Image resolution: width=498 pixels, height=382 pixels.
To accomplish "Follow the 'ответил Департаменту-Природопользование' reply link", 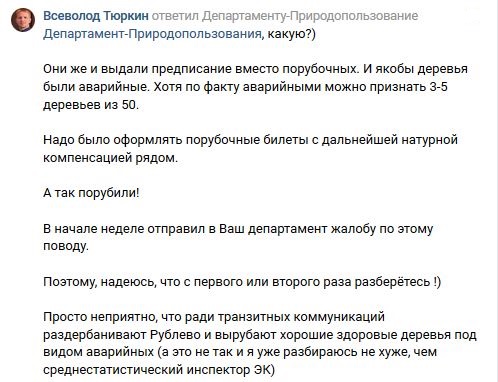I will pyautogui.click(x=285, y=16).
